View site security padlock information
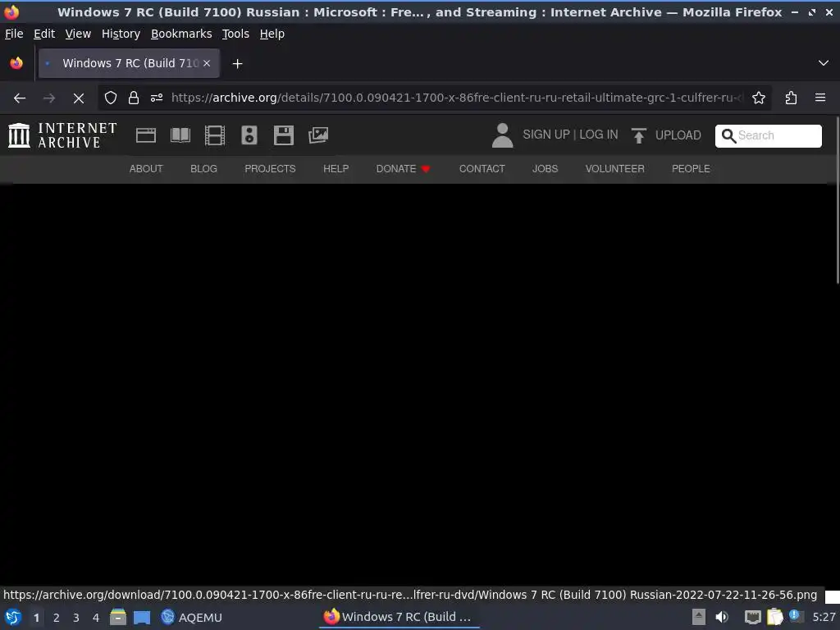 (x=134, y=98)
